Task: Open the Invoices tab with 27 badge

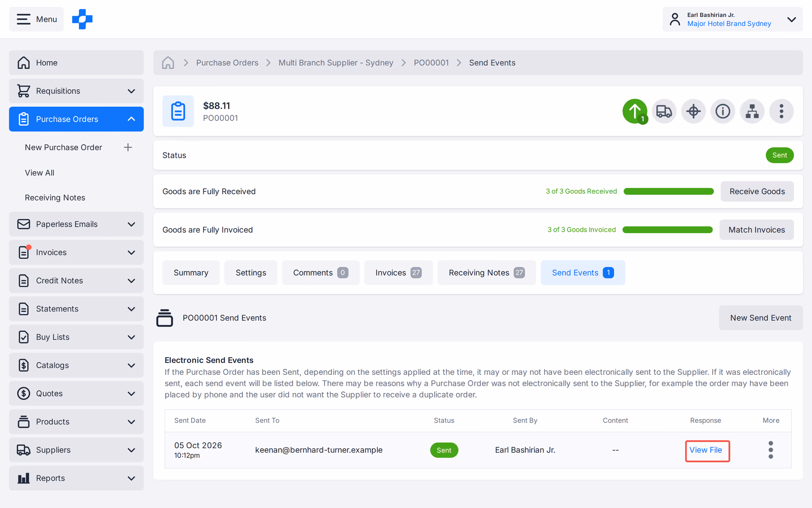Action: (x=399, y=273)
